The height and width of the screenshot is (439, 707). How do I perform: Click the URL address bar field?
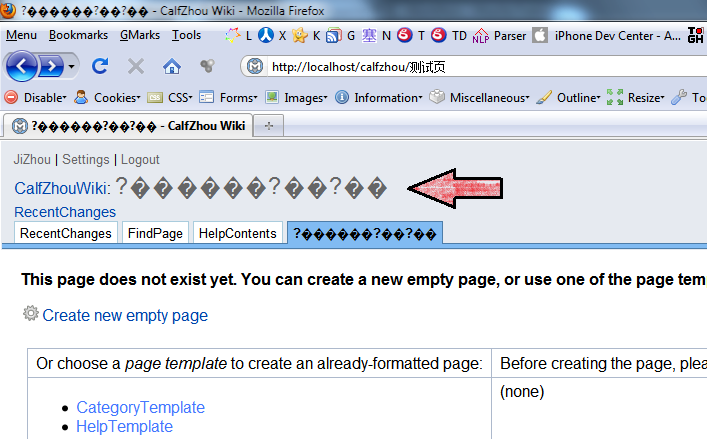pyautogui.click(x=480, y=67)
